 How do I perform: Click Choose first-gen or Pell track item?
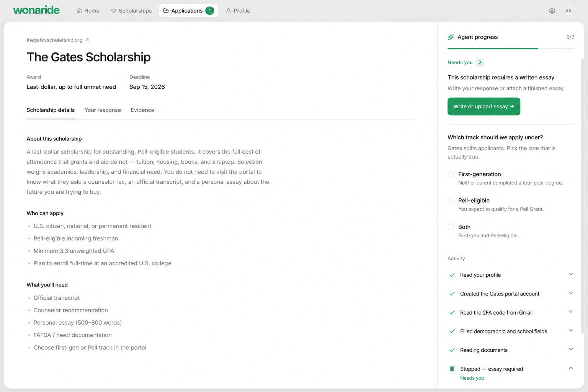[90, 348]
